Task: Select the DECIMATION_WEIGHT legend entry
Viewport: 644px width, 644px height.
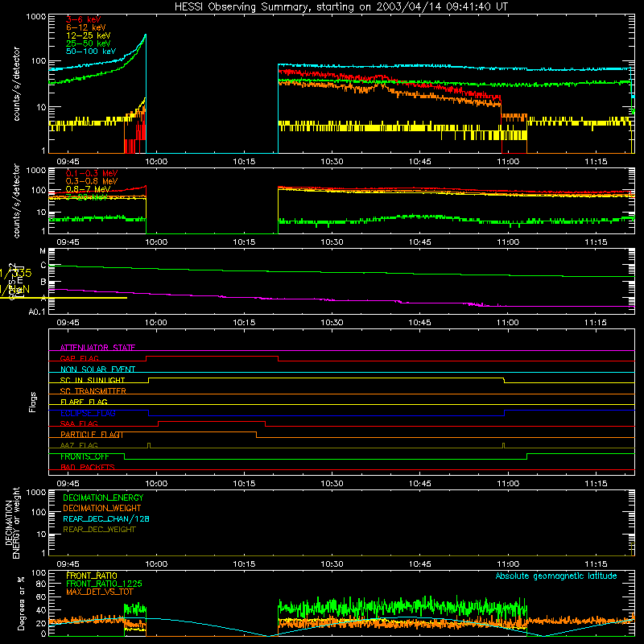Action: coord(101,508)
